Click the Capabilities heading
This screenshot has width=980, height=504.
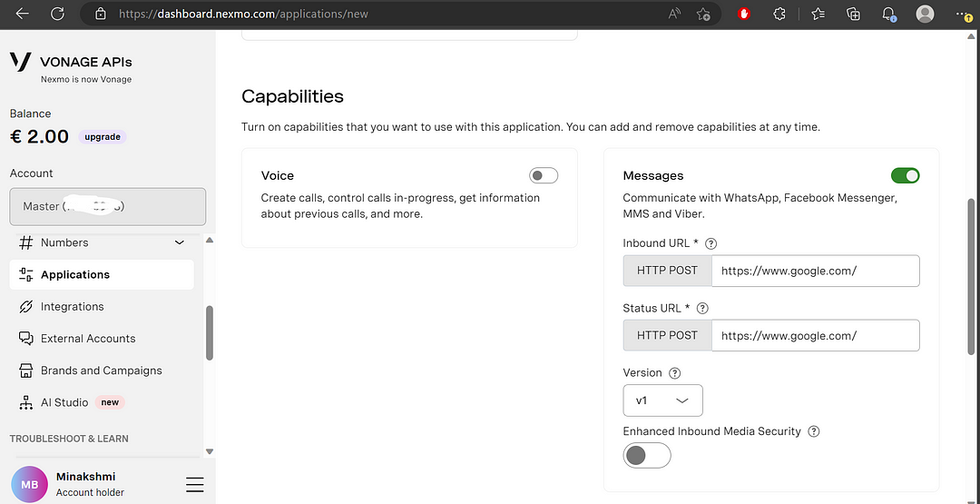tap(292, 96)
